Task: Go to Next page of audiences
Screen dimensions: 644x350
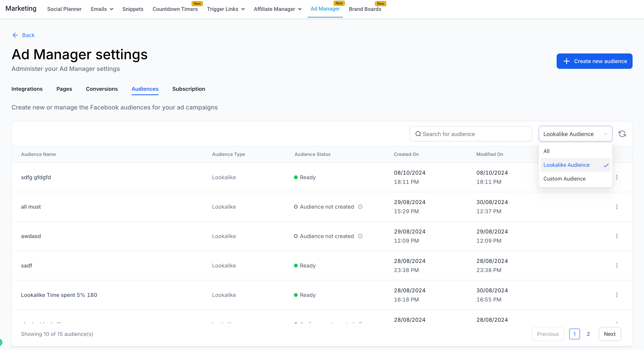Action: (609, 334)
